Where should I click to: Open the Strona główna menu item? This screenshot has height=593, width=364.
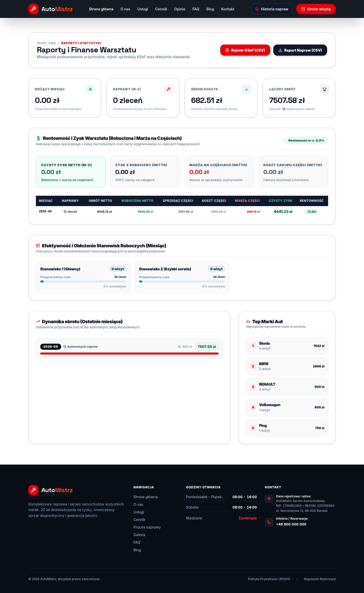point(101,9)
